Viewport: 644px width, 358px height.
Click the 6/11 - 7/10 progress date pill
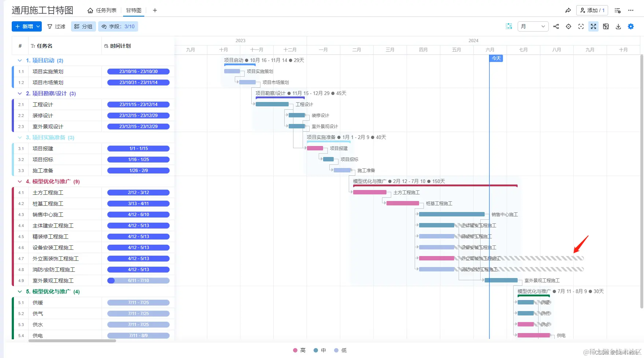click(138, 281)
